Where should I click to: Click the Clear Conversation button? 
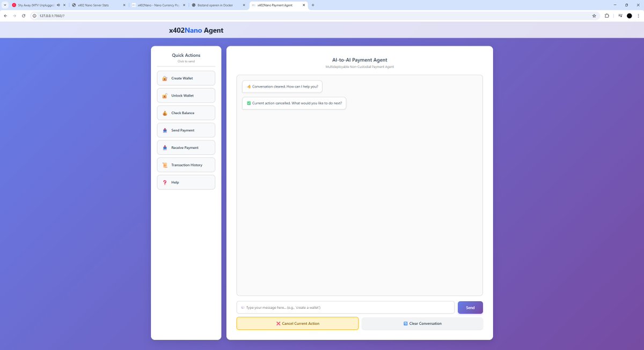[422, 324]
